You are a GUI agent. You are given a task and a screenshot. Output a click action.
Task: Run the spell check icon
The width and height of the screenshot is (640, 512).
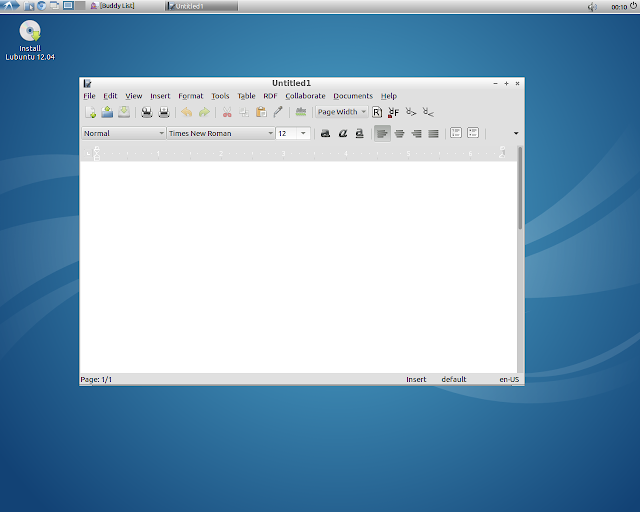(301, 112)
